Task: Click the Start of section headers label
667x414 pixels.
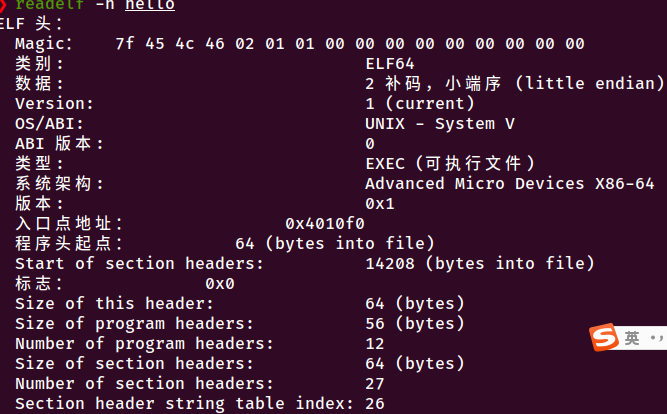Action: pos(140,264)
